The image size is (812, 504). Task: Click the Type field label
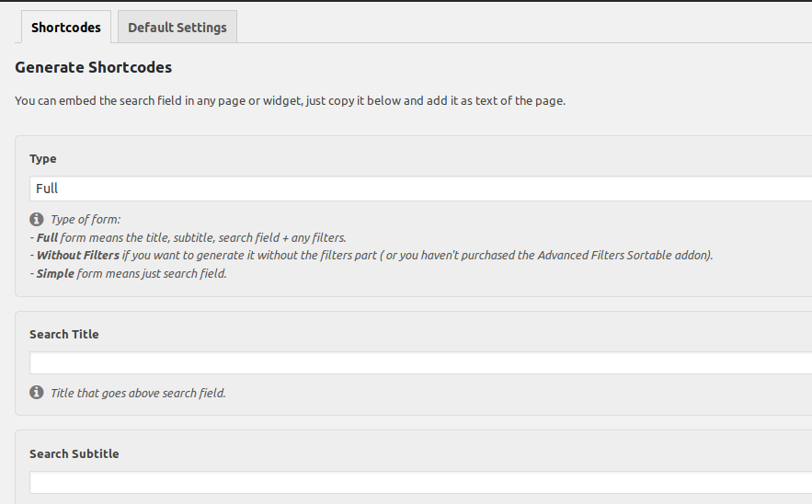[x=42, y=159]
